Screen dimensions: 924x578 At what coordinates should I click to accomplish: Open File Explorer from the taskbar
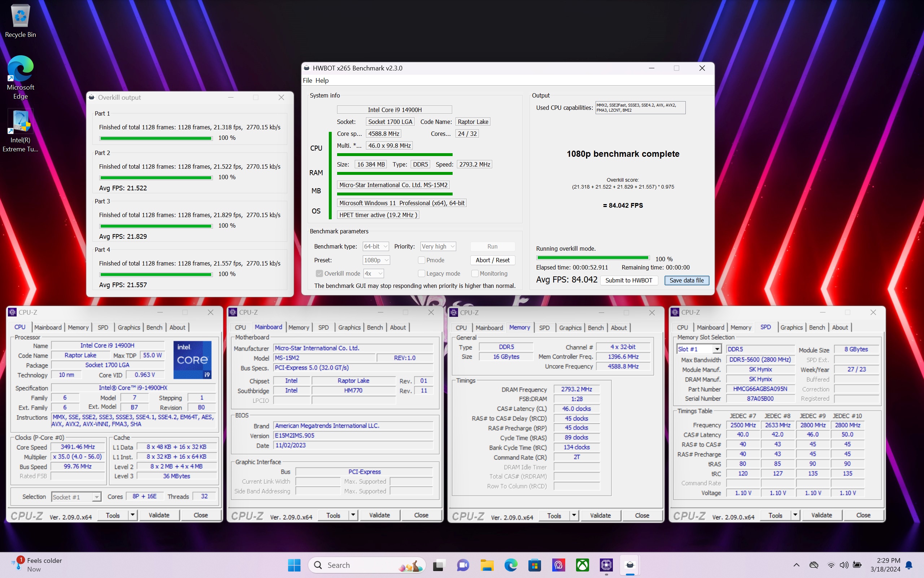(487, 565)
